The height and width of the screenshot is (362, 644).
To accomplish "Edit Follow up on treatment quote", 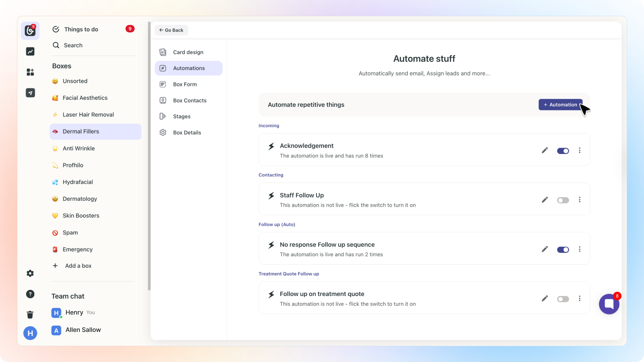I will [545, 298].
